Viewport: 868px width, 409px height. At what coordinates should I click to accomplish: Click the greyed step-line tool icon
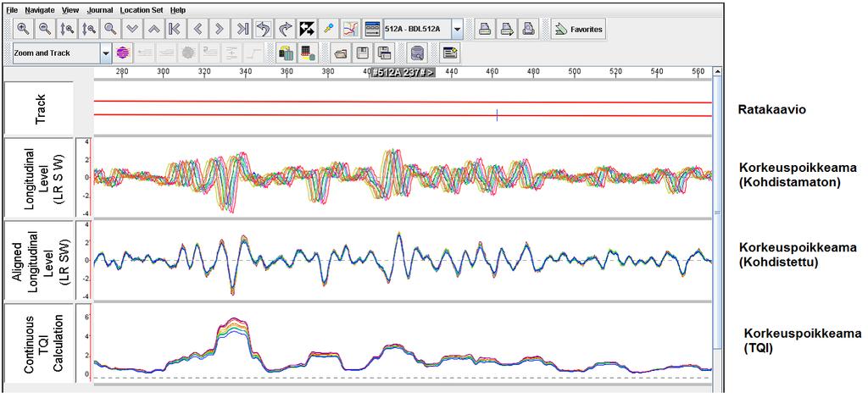pyautogui.click(x=253, y=53)
